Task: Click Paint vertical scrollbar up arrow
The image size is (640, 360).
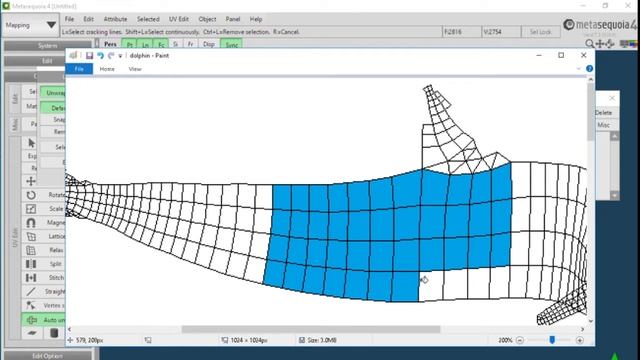Action: click(591, 80)
